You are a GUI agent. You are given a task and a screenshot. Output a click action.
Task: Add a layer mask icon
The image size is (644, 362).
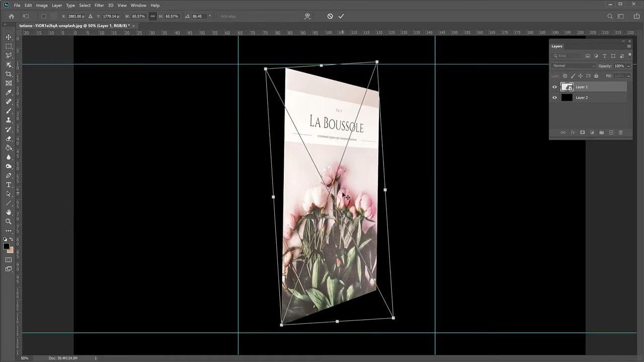tap(582, 132)
